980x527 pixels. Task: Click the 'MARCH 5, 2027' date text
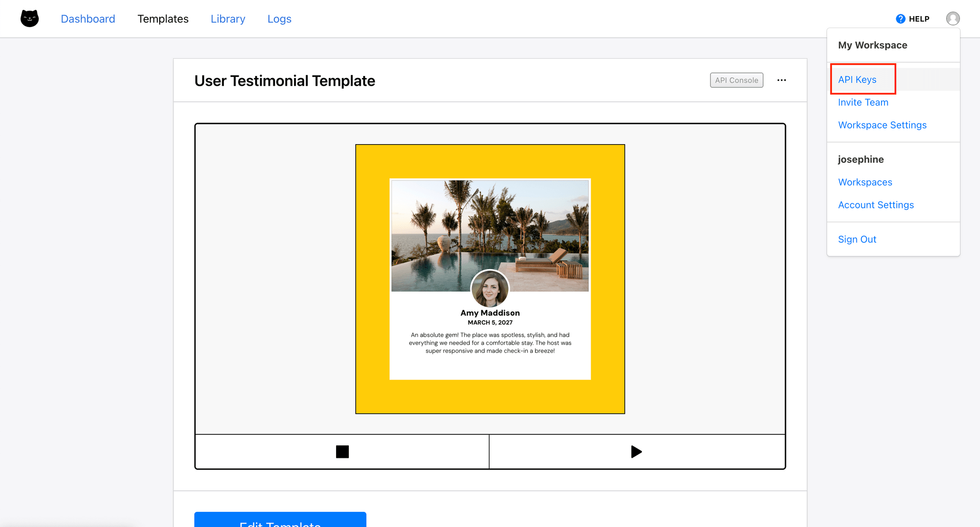click(x=490, y=323)
